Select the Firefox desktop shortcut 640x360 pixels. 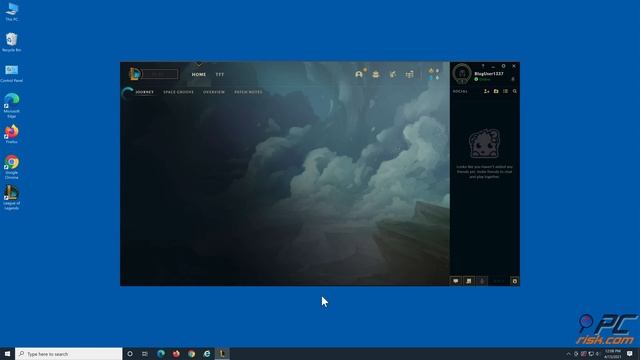click(11, 134)
